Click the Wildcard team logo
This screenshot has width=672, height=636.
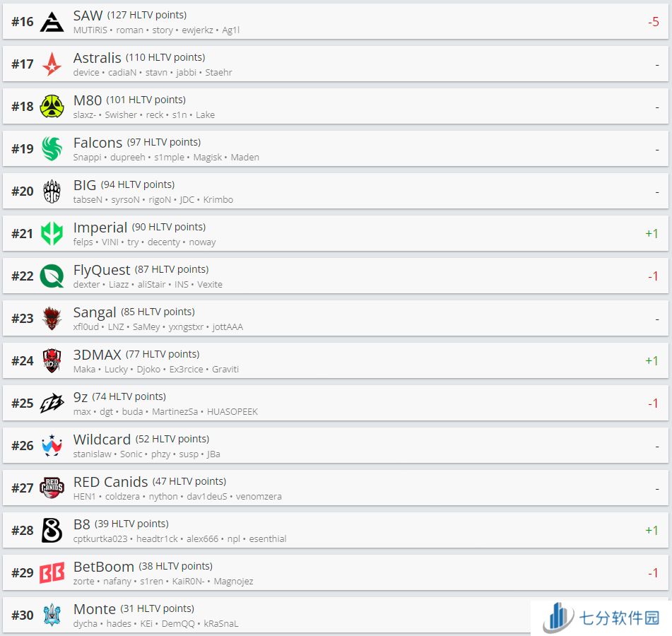click(x=52, y=446)
